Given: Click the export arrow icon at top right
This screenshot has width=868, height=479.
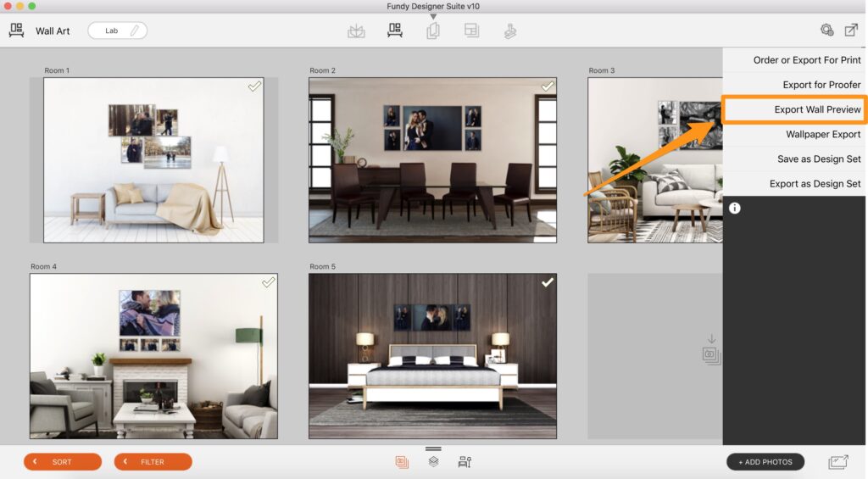Looking at the screenshot, I should [851, 30].
